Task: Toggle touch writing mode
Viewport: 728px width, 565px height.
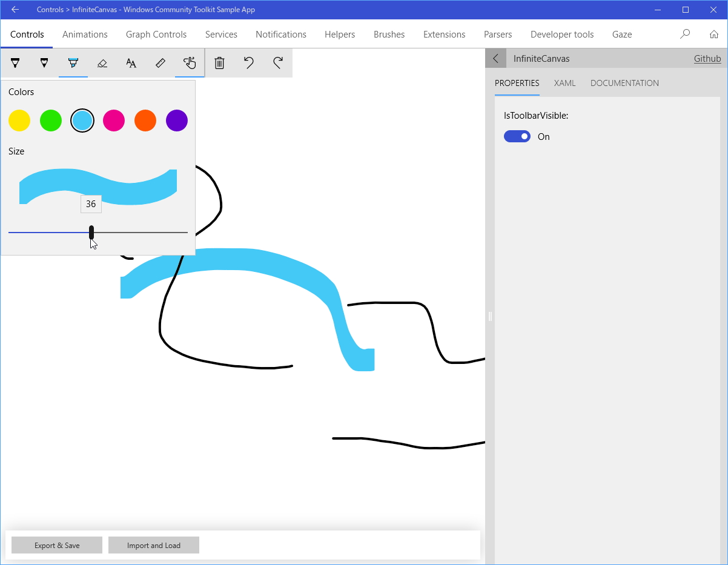Action: click(190, 62)
